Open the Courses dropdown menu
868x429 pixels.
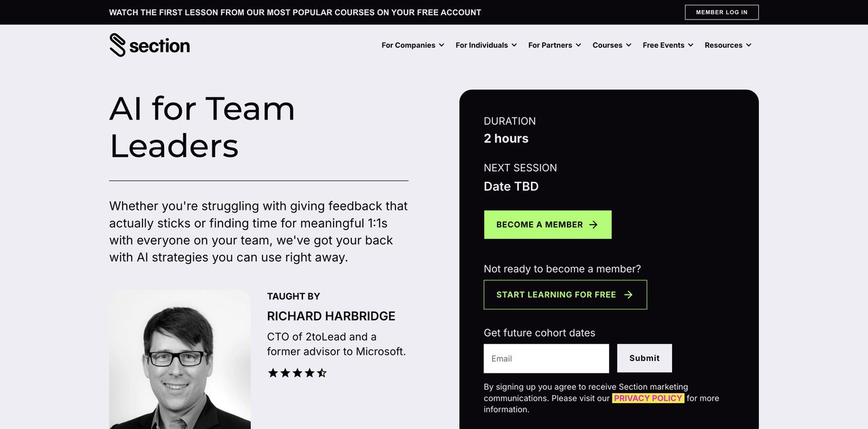[611, 45]
